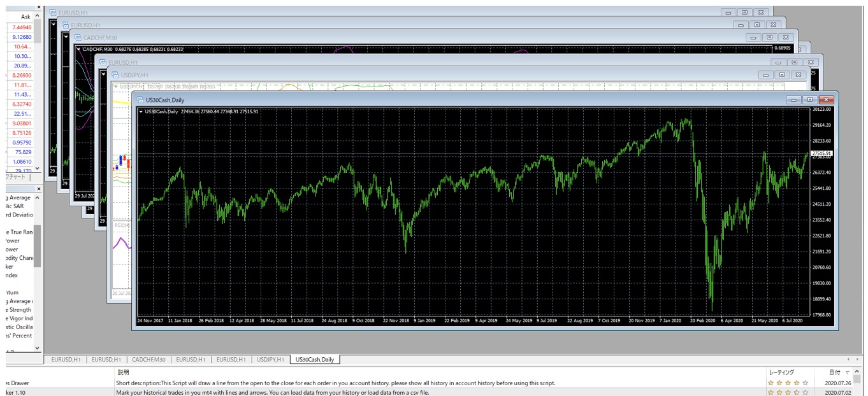
Task: Open the US30Cash,Daily window system icon
Action: [x=140, y=100]
